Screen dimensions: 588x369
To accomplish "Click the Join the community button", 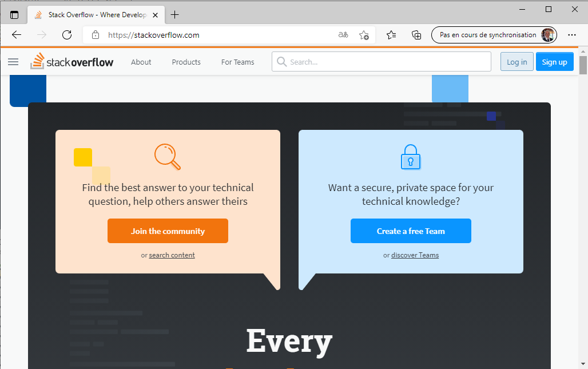I will (168, 231).
